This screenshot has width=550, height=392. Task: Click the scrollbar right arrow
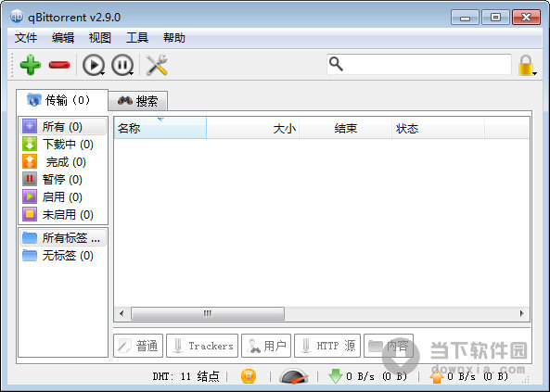(521, 313)
